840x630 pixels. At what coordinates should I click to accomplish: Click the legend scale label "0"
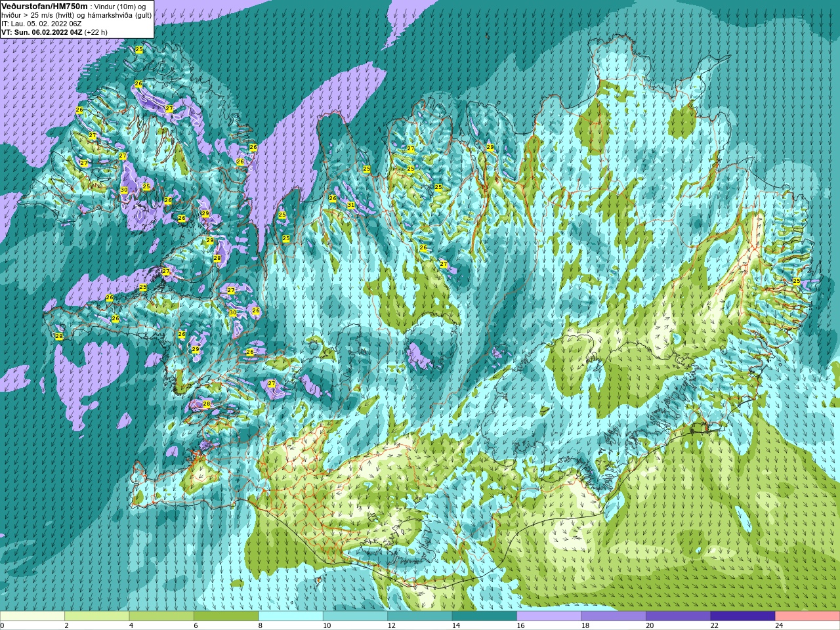click(x=3, y=625)
